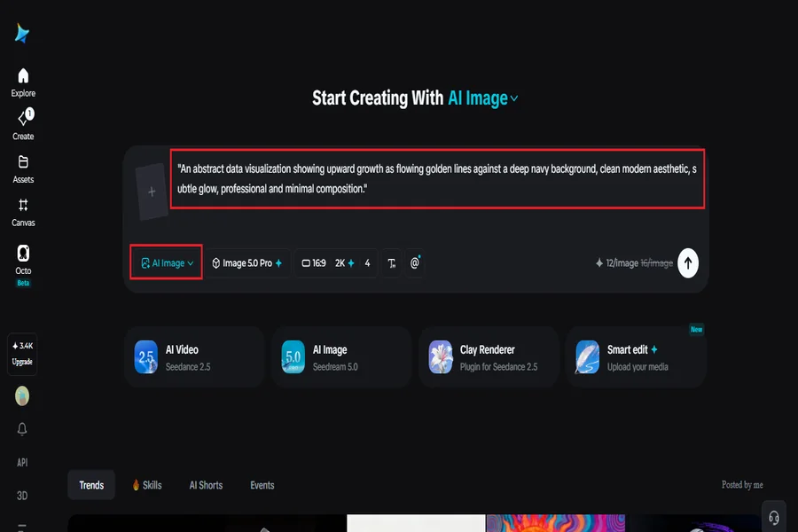Select the AI Video Seedance 2.5 card
The width and height of the screenshot is (798, 532).
194,357
